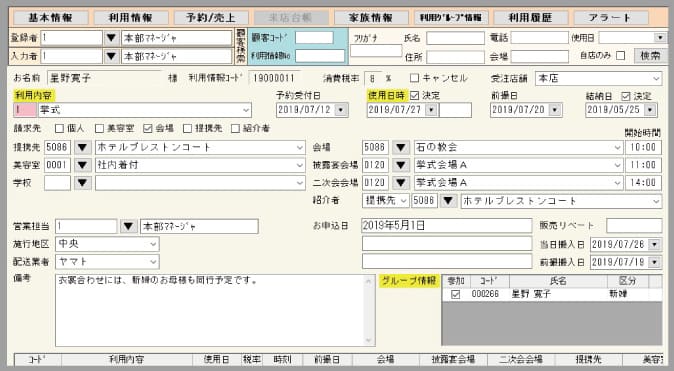Image resolution: width=674 pixels, height=371 pixels.
Task: Expand the 受注店舗 dropdown showing 本店
Action: pyautogui.click(x=656, y=79)
